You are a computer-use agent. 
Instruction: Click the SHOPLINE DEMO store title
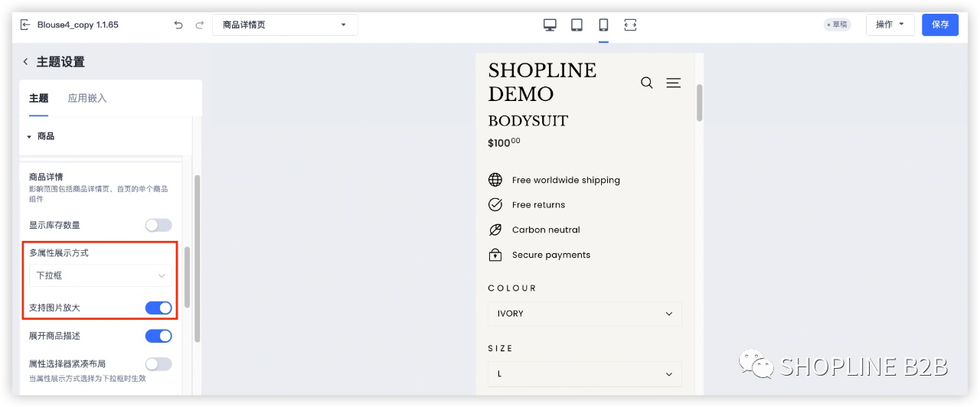[x=542, y=82]
